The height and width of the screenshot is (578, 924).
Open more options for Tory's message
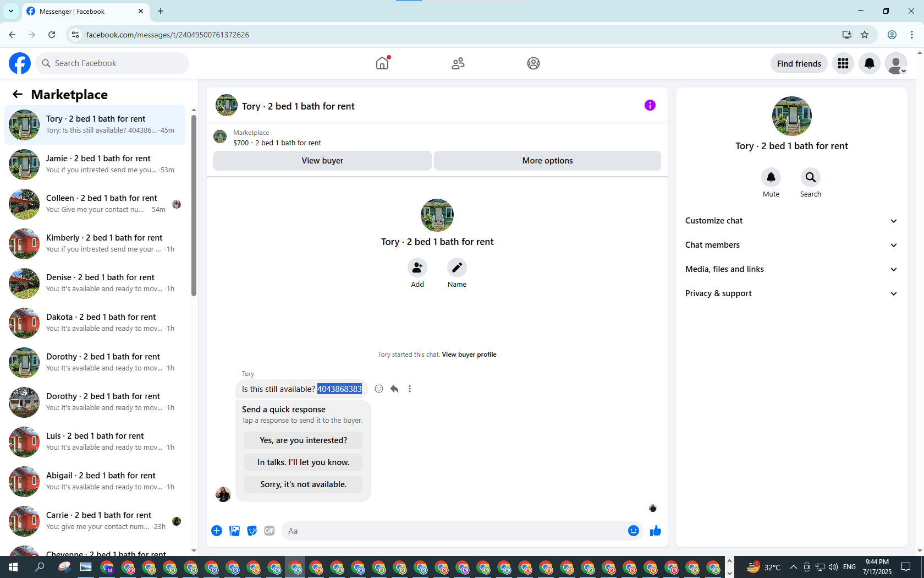point(410,389)
